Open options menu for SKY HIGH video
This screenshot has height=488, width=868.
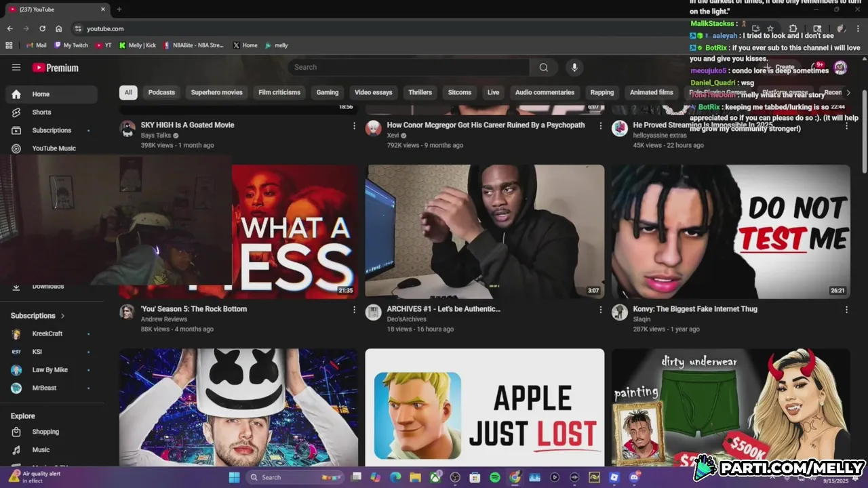coord(354,125)
